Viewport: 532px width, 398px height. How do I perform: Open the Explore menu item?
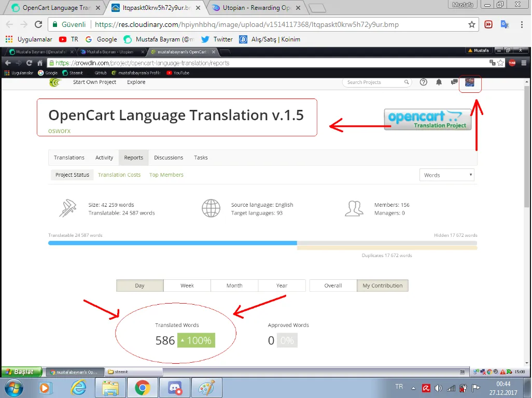pyautogui.click(x=136, y=82)
